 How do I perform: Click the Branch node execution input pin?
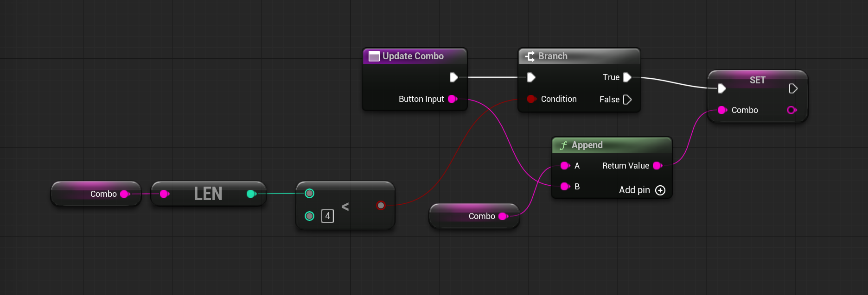point(531,77)
